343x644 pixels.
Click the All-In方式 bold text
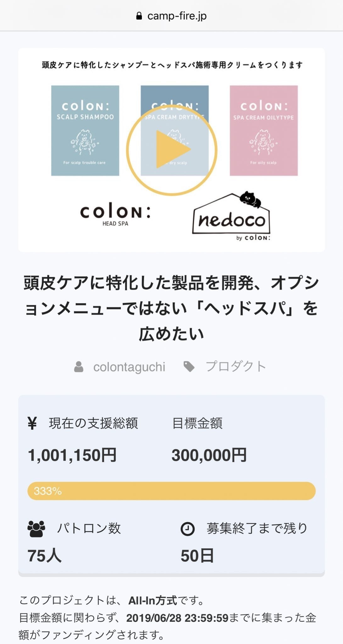coord(153,601)
